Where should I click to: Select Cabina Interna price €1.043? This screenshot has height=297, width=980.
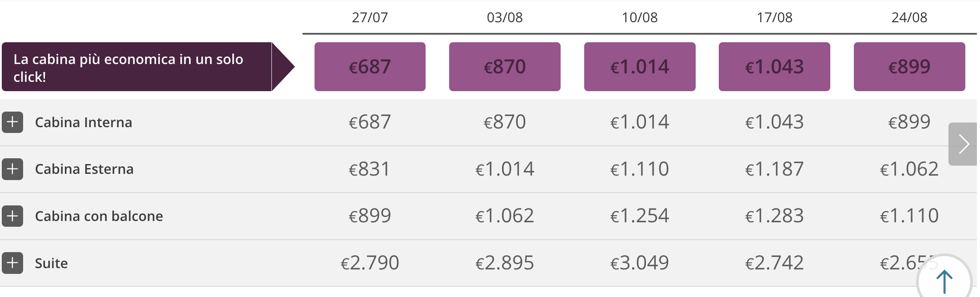[x=774, y=122]
